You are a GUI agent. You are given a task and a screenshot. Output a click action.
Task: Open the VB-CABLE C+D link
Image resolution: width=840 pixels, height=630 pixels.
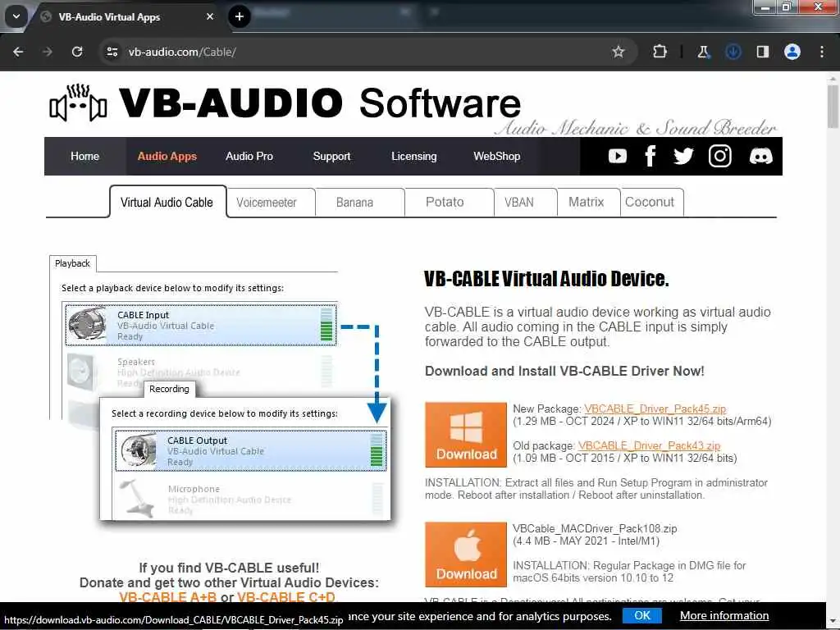pos(286,597)
